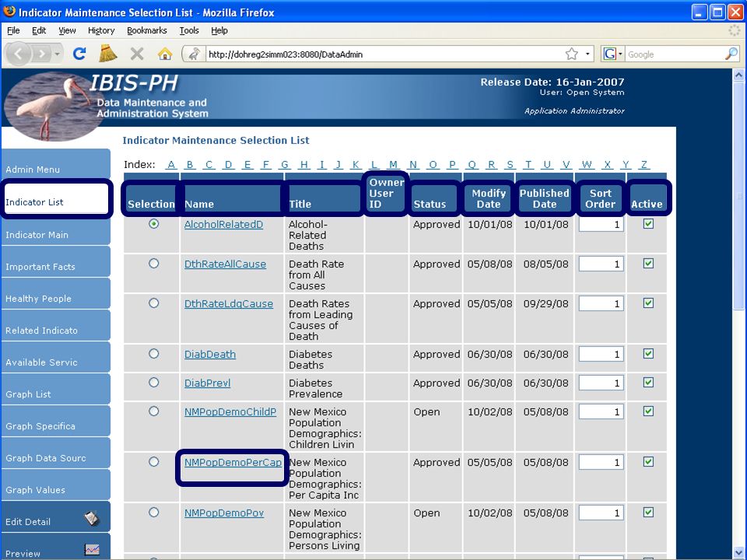Click the broom clear-cache icon

tap(108, 54)
